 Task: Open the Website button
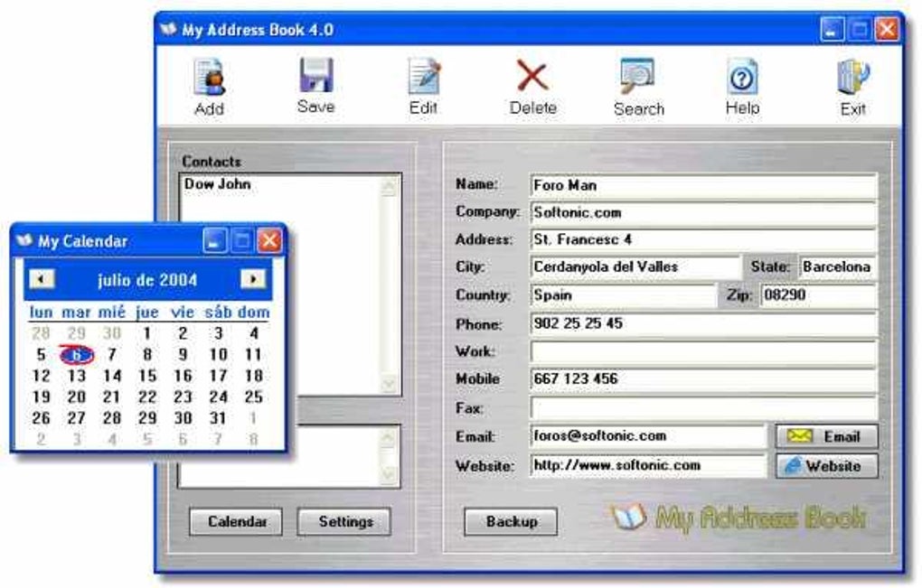826,466
